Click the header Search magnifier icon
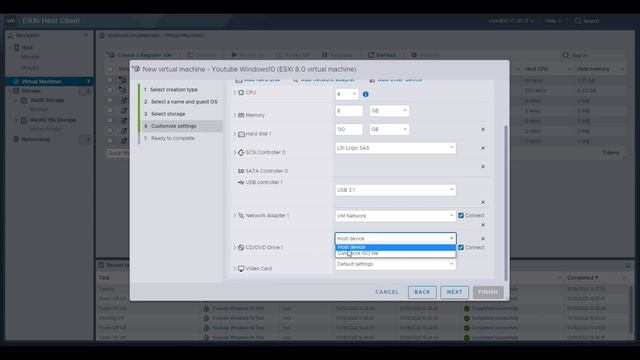The width and height of the screenshot is (640, 360). click(578, 21)
